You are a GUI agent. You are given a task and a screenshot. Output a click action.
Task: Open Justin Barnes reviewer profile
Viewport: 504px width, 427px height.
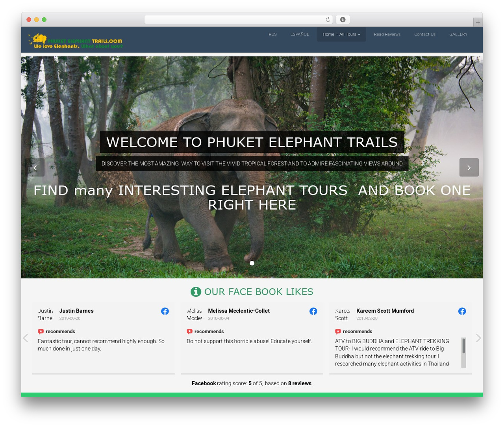point(76,311)
